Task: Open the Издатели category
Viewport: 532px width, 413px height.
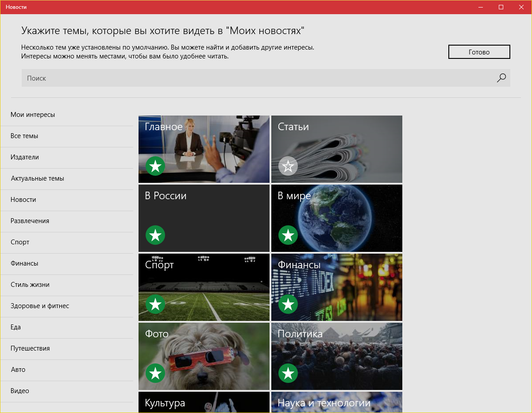Action: coord(67,157)
